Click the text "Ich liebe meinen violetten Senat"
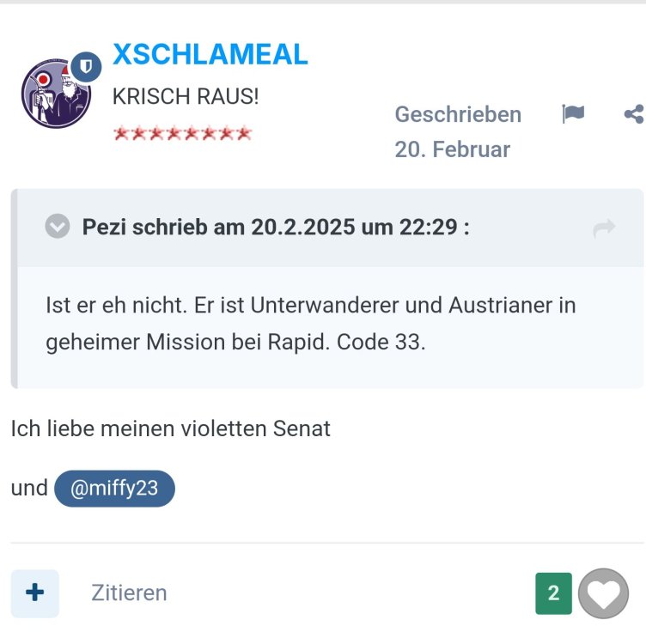 click(x=170, y=428)
